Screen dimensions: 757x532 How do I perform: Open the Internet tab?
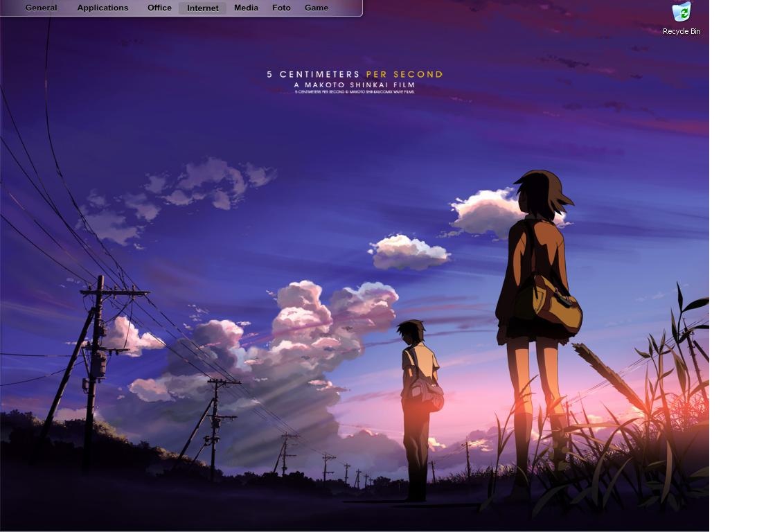[x=203, y=8]
